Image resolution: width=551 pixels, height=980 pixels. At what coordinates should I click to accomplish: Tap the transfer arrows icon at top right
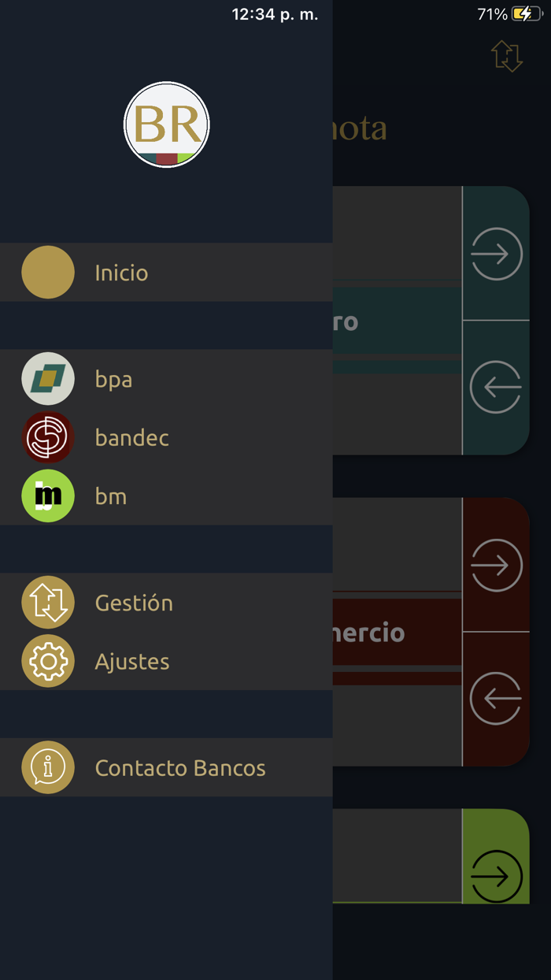(508, 57)
